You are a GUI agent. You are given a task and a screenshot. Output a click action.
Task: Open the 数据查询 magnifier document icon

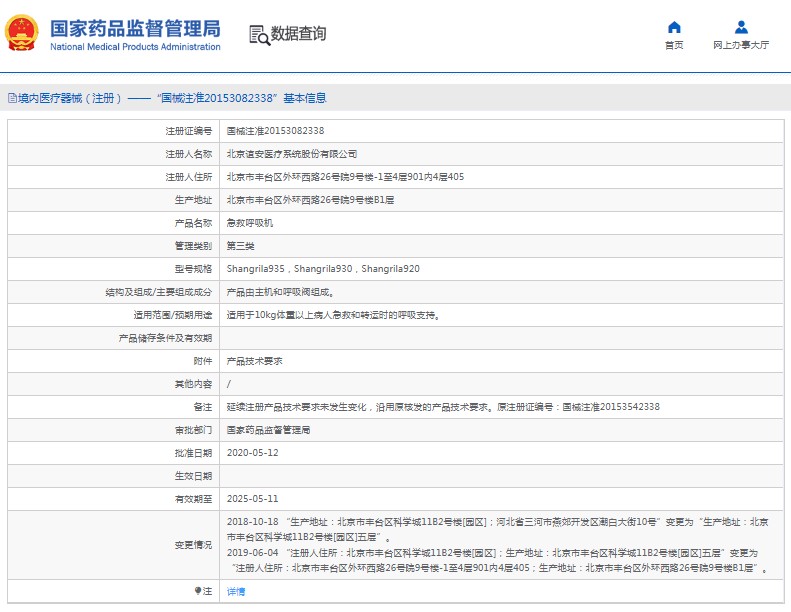click(x=259, y=34)
